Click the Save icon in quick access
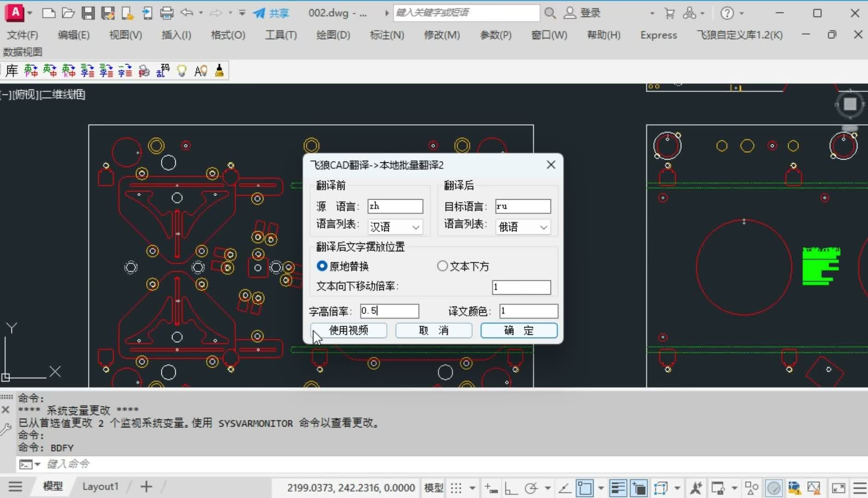This screenshot has width=868, height=498. 88,13
